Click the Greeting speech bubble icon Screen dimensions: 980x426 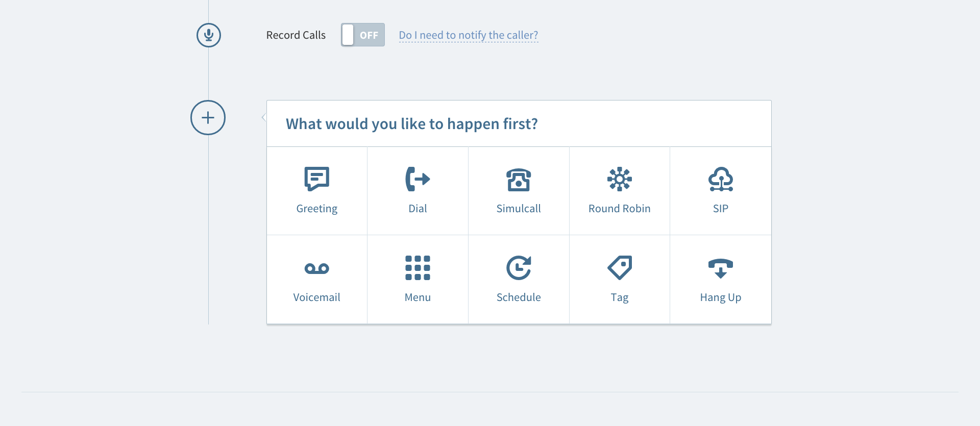(316, 179)
